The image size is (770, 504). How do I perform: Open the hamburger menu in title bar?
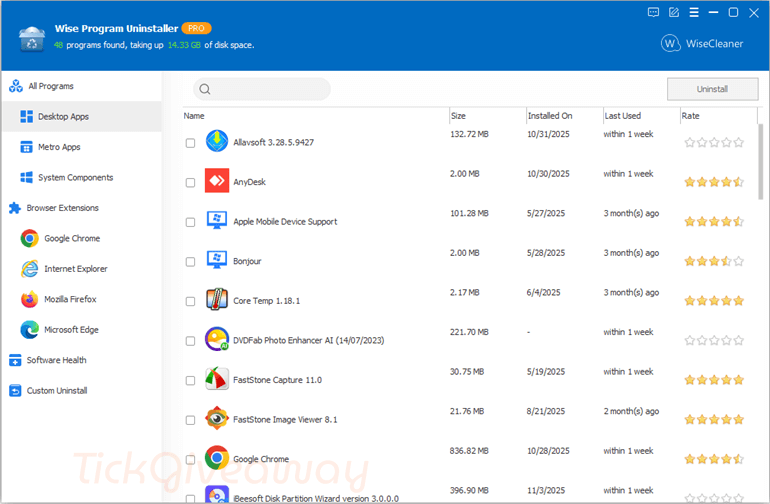(x=694, y=12)
